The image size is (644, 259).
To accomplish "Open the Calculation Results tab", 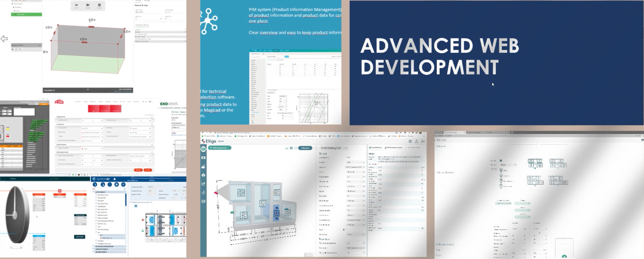I will click(142, 25).
